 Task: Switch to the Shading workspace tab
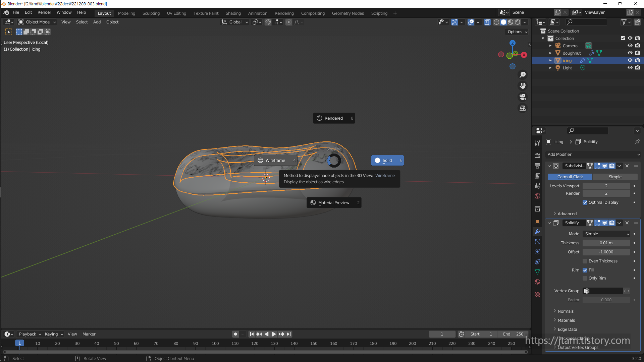(233, 13)
